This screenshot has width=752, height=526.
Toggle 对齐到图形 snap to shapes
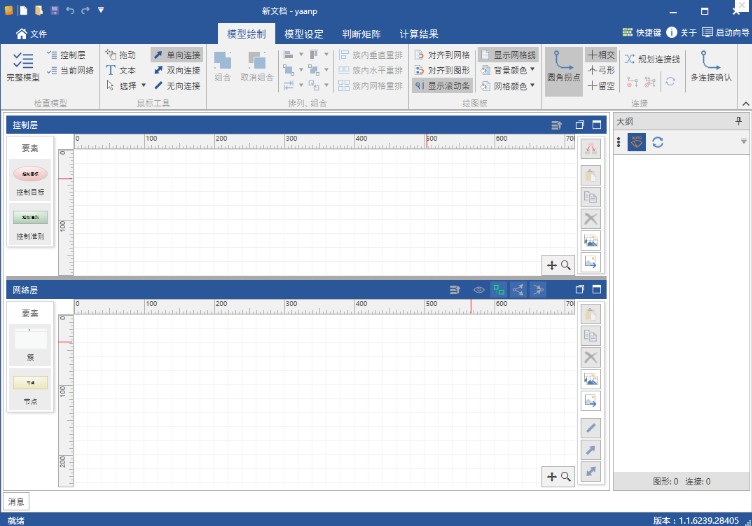pyautogui.click(x=442, y=70)
